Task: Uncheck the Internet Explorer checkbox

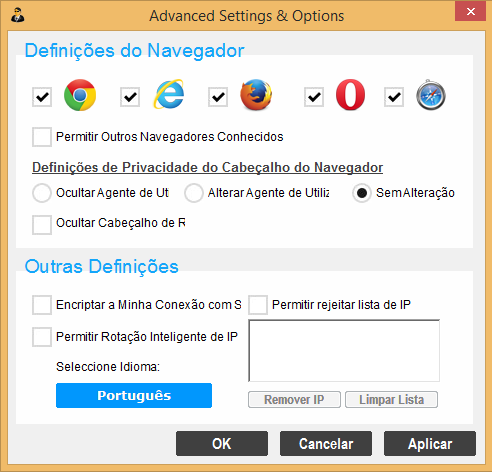Action: (x=130, y=97)
